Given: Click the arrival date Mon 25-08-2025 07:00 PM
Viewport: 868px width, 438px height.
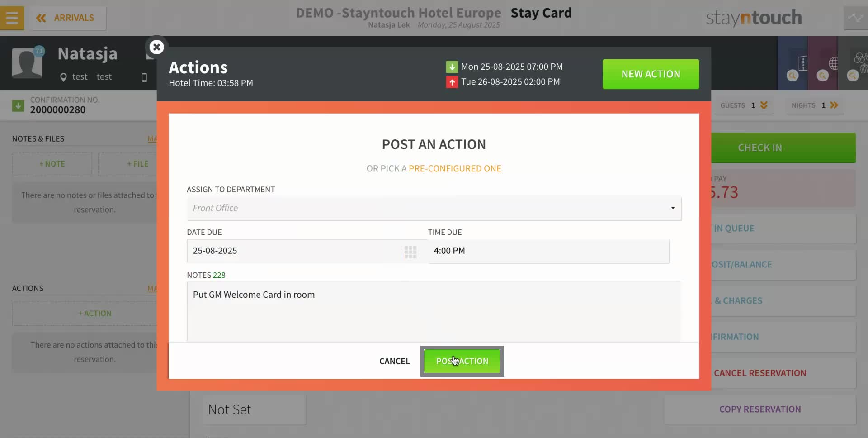Looking at the screenshot, I should click(512, 67).
